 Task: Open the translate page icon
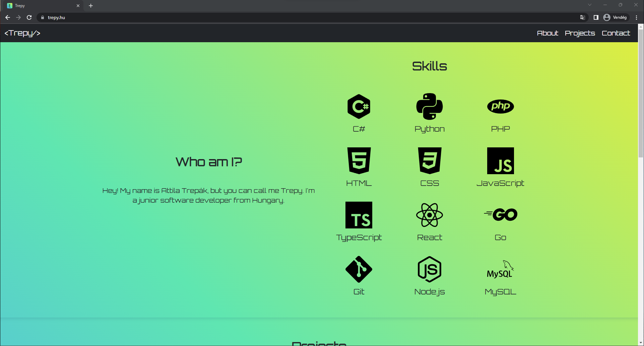click(583, 17)
